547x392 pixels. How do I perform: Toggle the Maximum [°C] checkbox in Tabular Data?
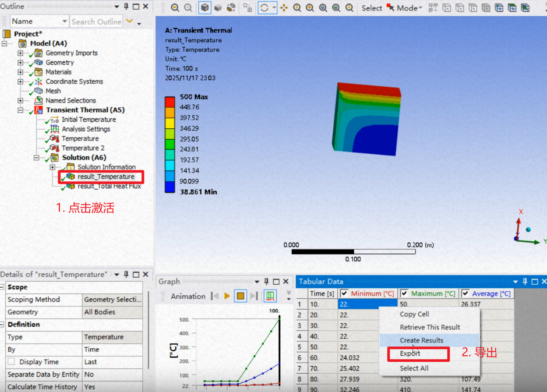point(404,293)
